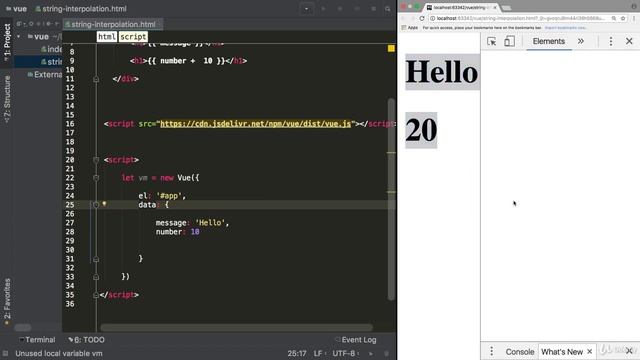The height and width of the screenshot is (360, 640).
Task: Bookmark this page with the star icon
Action: click(x=623, y=18)
